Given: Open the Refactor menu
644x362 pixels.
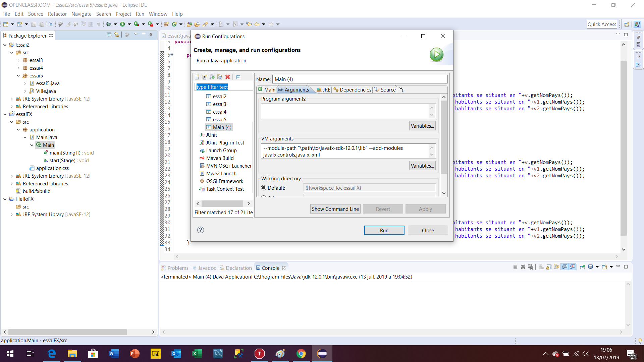Looking at the screenshot, I should [x=57, y=14].
